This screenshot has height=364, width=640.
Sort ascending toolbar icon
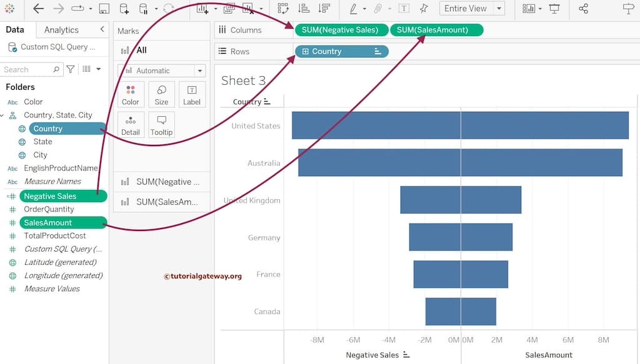pos(304,9)
